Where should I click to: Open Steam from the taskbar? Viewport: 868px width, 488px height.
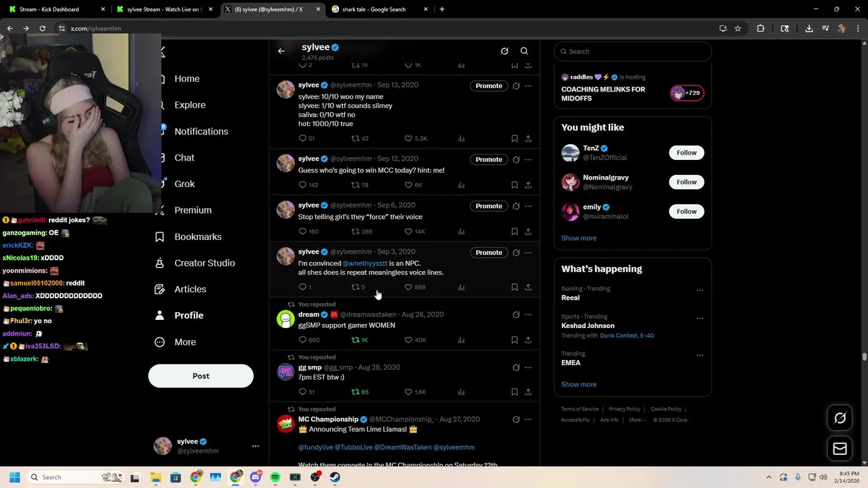click(335, 477)
